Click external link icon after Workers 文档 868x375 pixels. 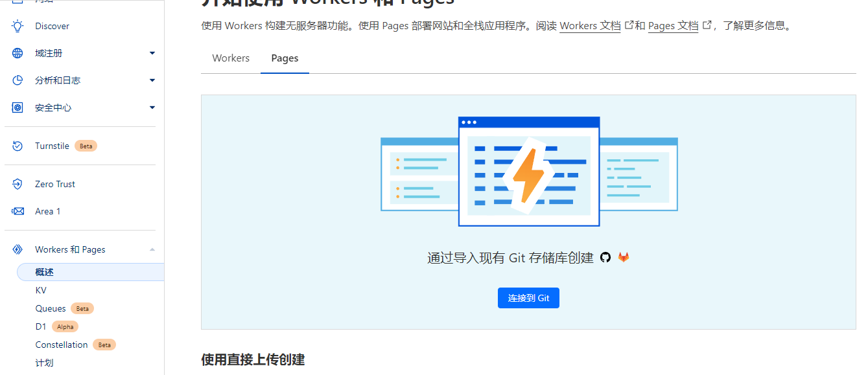(x=628, y=25)
